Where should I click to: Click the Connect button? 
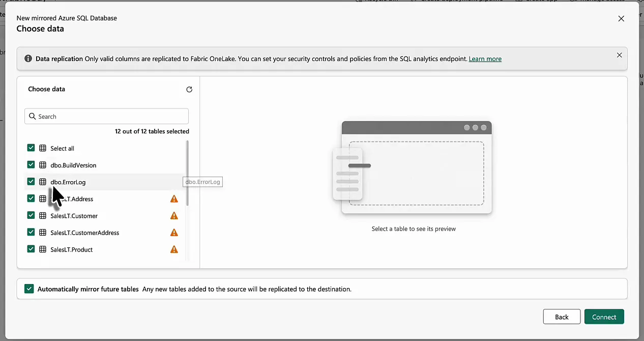[604, 317]
